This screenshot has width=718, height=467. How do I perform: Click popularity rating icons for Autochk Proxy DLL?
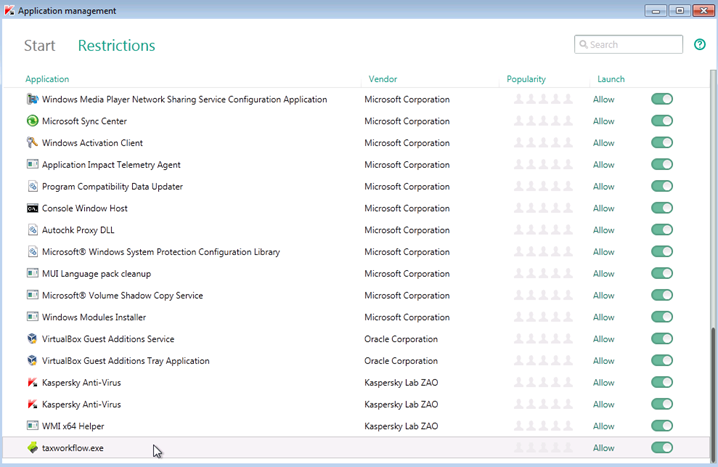pyautogui.click(x=543, y=230)
